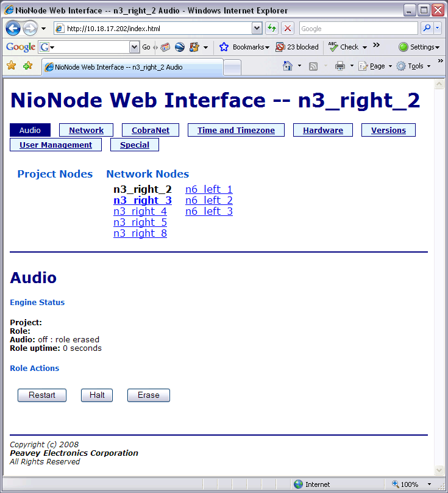Select the NioNode Web Interface browser tab
Image resolution: width=448 pixels, height=493 pixels.
click(x=133, y=67)
